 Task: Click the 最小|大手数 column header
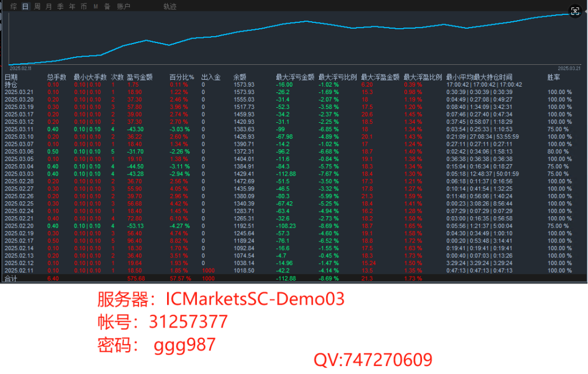point(90,77)
